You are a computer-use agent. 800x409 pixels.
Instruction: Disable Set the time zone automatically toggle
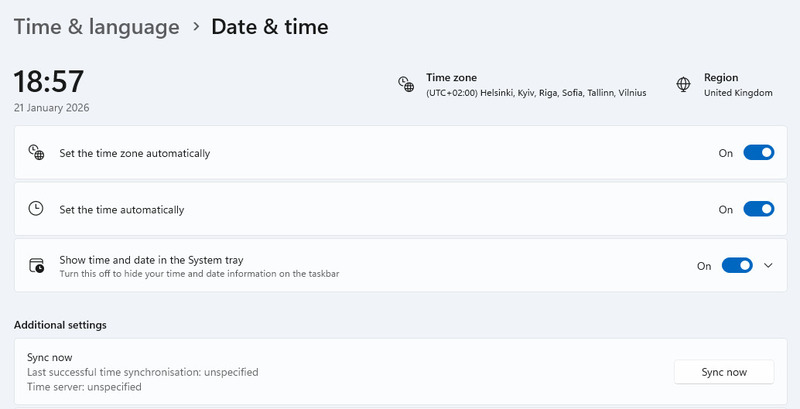[759, 153]
